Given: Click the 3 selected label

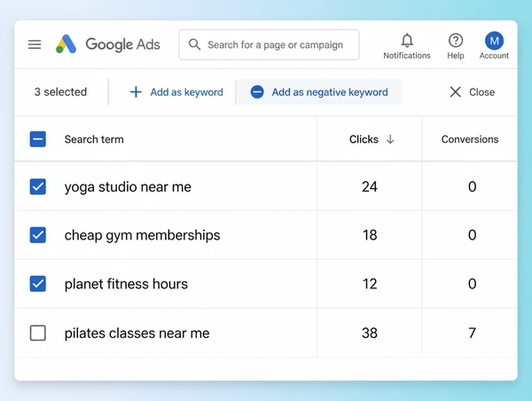Looking at the screenshot, I should [x=60, y=92].
